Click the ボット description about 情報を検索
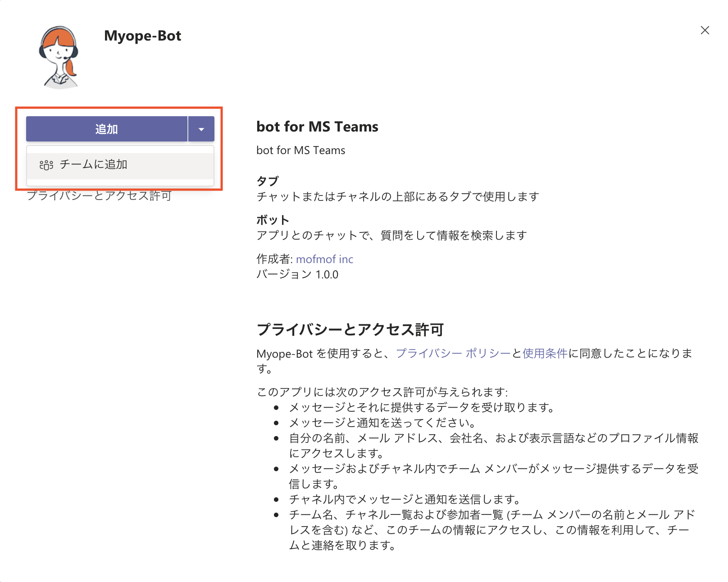Screen dimensions: 728x582 (391, 236)
